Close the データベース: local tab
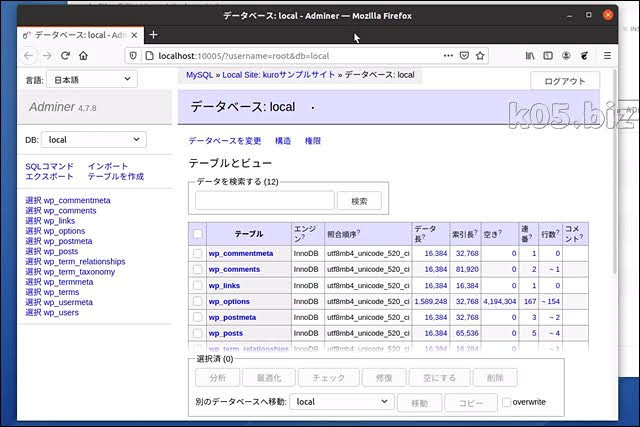Viewport: 640px width, 427px height. pyautogui.click(x=134, y=36)
